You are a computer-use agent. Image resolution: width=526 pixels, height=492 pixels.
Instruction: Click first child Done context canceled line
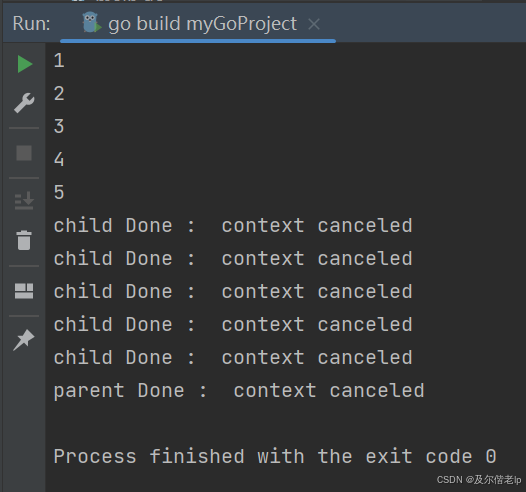coord(233,225)
